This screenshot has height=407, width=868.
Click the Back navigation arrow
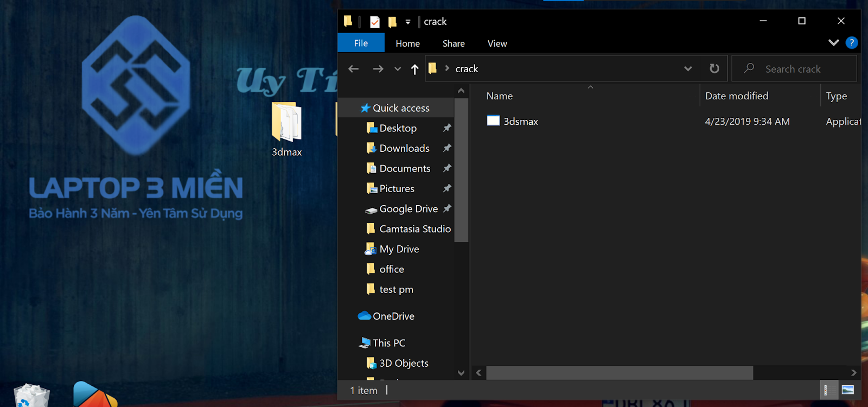point(354,69)
